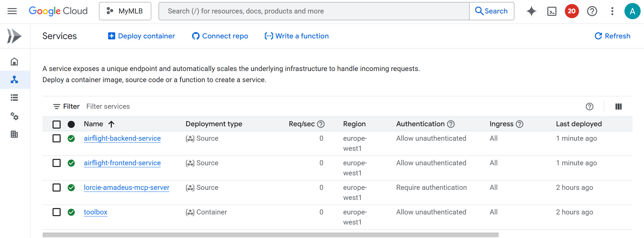Select the airflight-backend-service checkbox
Image resolution: width=644 pixels, height=238 pixels.
point(57,139)
